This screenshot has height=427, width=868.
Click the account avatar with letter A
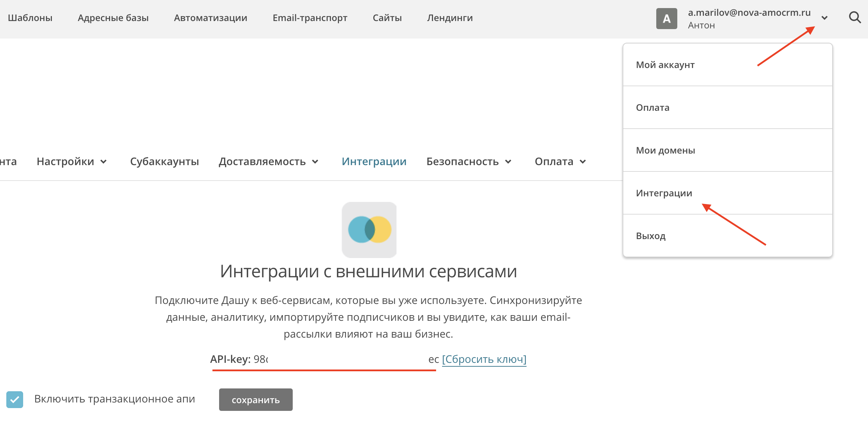[x=666, y=18]
